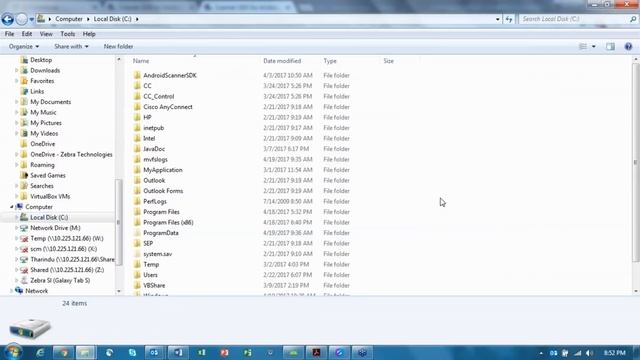This screenshot has height=360, width=640.
Task: Click the volume icon in system tray
Action: click(x=589, y=353)
